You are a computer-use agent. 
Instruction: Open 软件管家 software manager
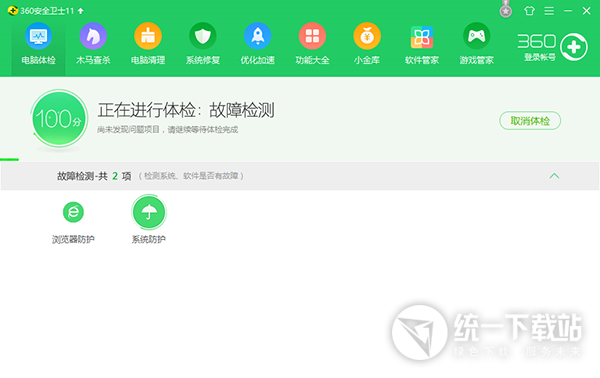422,44
